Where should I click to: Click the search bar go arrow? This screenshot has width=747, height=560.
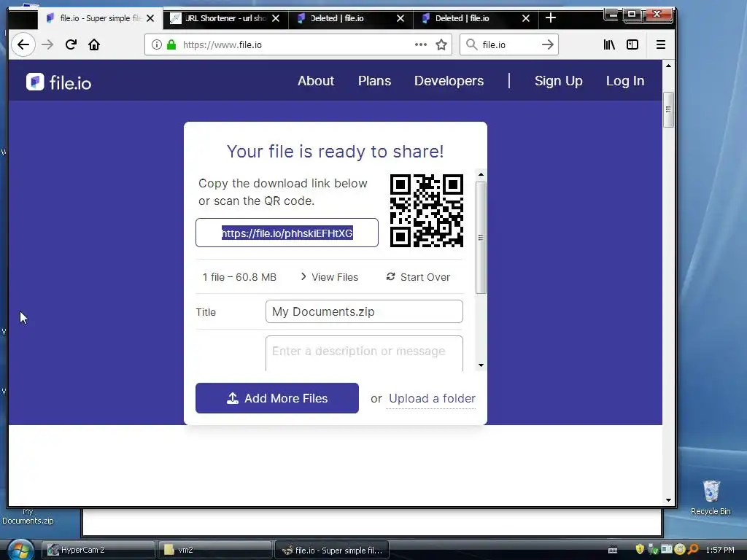pos(548,44)
